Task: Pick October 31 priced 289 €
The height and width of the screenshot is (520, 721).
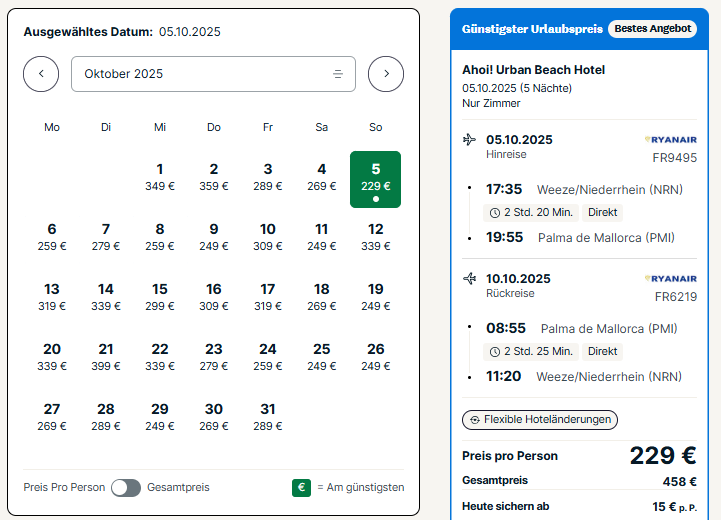Action: (268, 417)
